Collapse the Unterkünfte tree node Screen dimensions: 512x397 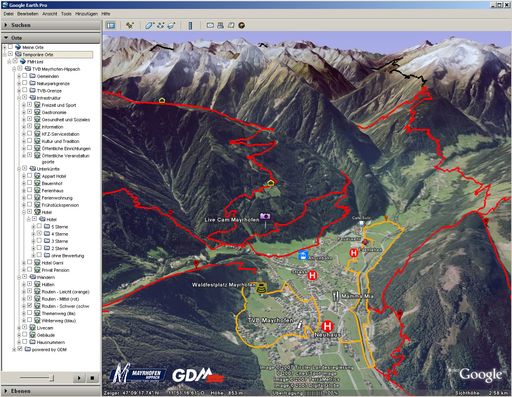19,169
